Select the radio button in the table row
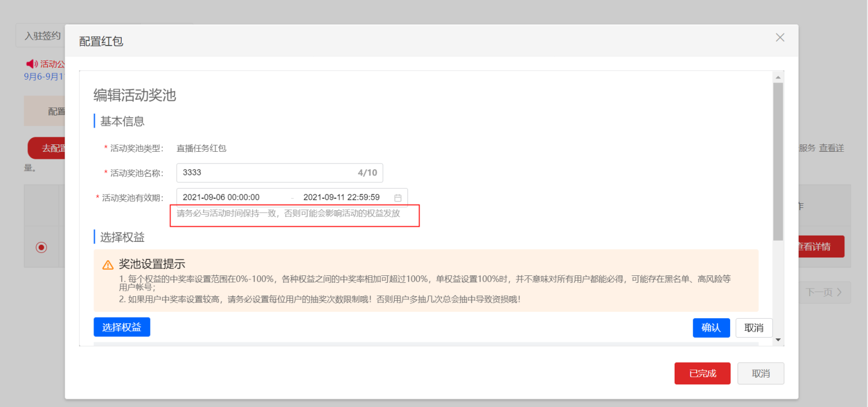 41,247
